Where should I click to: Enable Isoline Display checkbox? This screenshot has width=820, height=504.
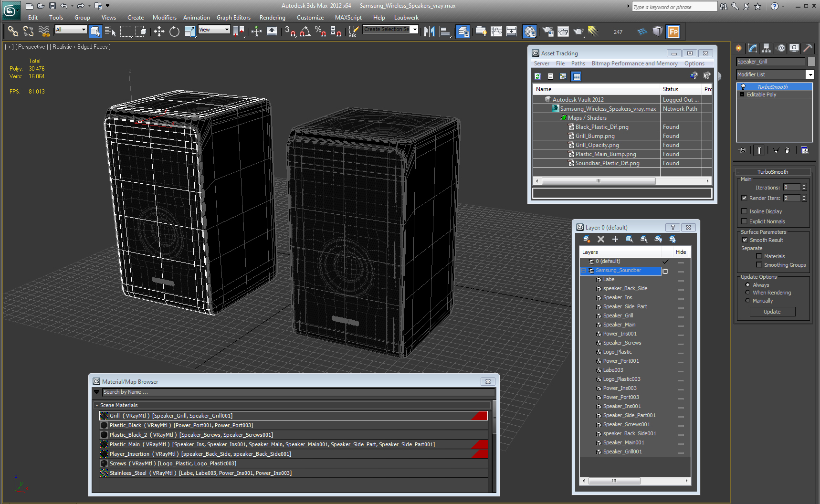pyautogui.click(x=744, y=211)
